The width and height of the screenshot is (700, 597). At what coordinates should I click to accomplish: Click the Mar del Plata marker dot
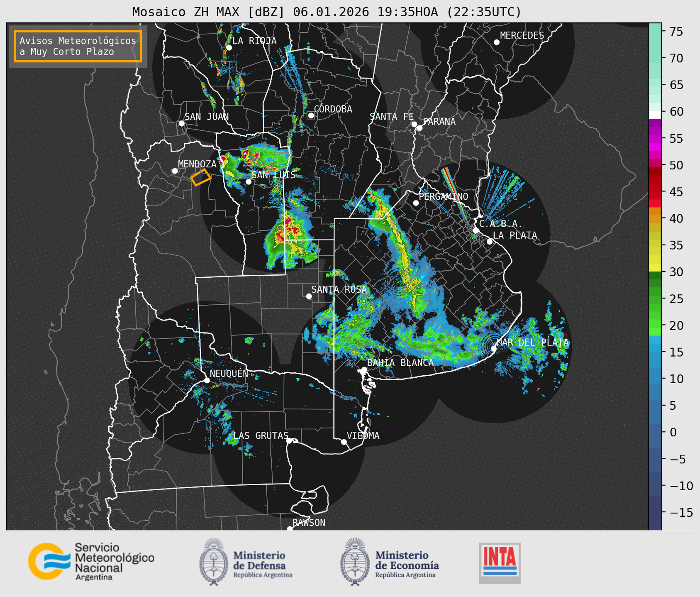(x=494, y=349)
